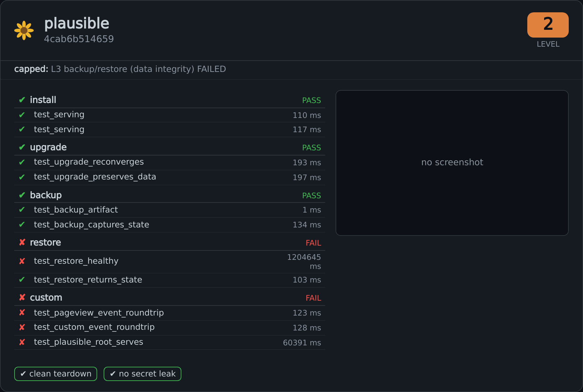Click the FAIL status of the restore section

314,243
